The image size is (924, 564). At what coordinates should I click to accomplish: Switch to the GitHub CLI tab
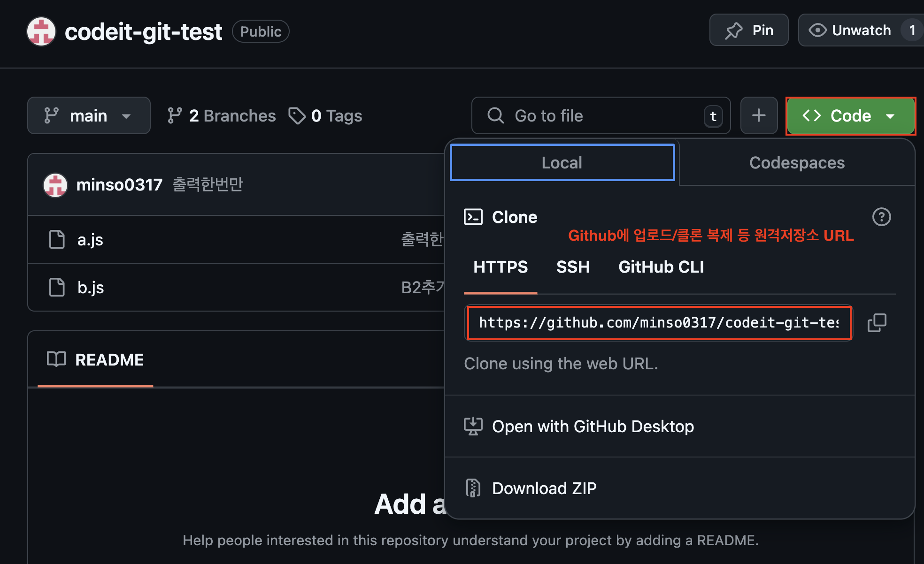tap(661, 267)
